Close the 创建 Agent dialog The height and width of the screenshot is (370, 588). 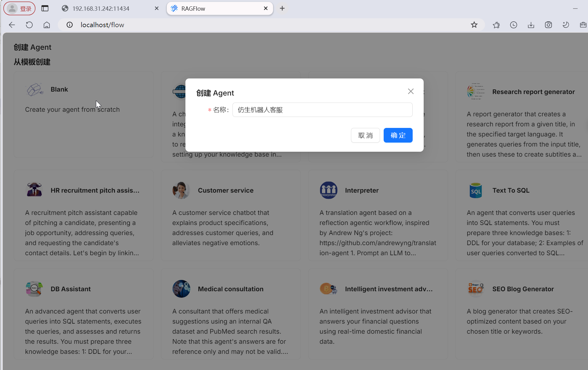[x=411, y=91]
